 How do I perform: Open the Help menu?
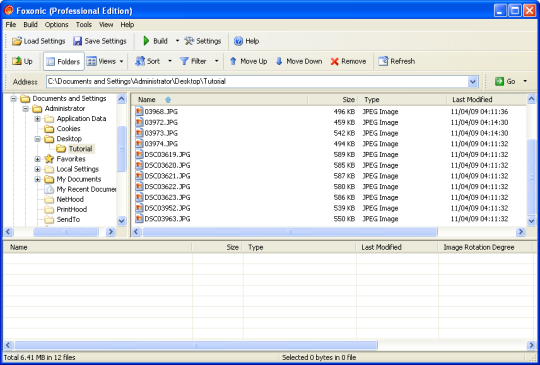tap(127, 25)
